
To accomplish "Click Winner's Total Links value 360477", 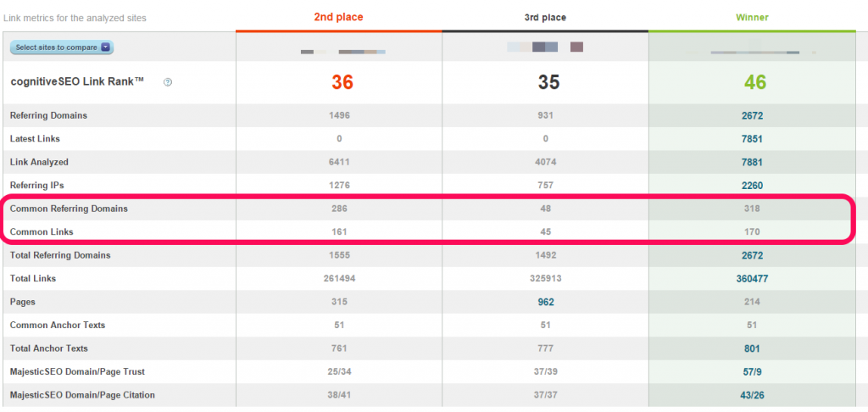I will click(752, 279).
